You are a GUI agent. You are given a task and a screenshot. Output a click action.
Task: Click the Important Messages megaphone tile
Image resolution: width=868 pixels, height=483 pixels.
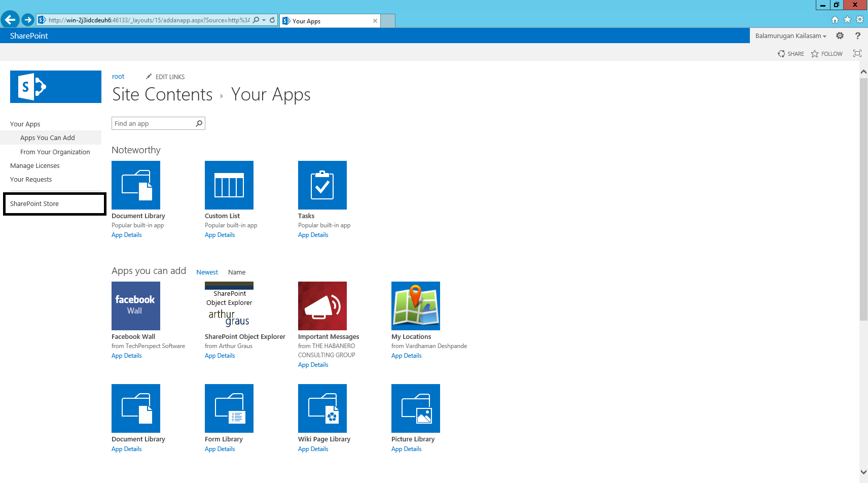(322, 306)
